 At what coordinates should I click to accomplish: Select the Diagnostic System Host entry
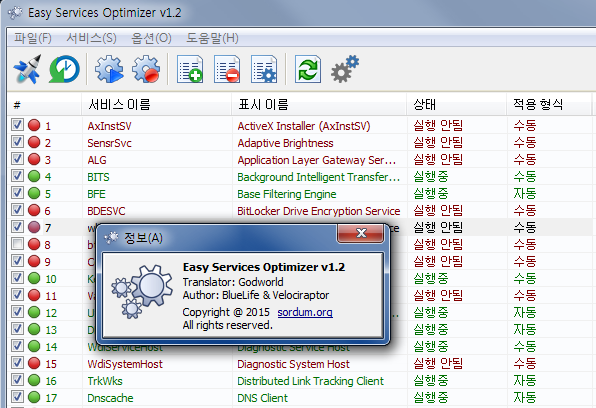(293, 364)
